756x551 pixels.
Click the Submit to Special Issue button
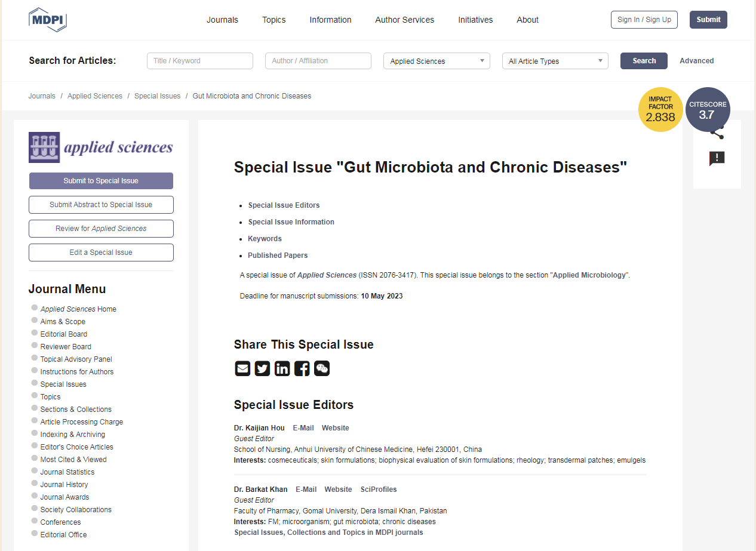[101, 181]
